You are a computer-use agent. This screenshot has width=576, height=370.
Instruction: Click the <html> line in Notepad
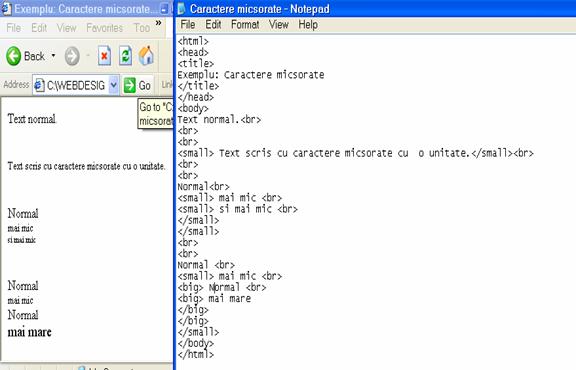point(193,41)
